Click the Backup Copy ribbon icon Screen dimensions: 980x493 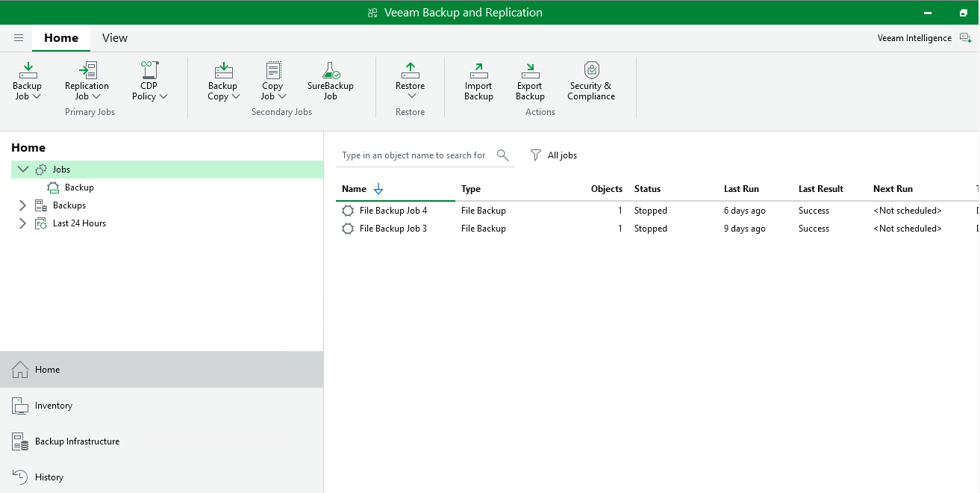223,71
